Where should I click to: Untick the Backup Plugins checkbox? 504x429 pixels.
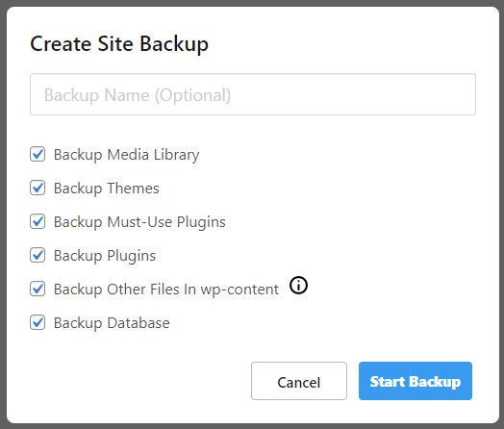38,255
